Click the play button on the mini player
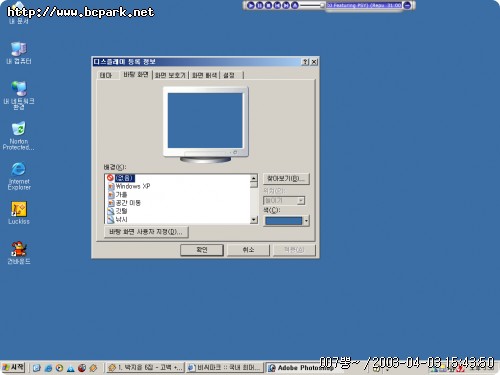The width and height of the screenshot is (500, 375). click(251, 5)
